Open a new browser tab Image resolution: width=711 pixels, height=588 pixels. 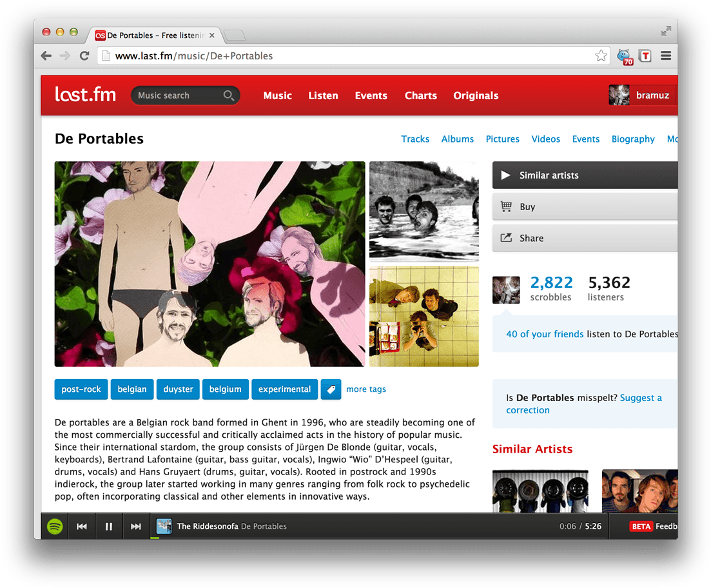click(234, 35)
